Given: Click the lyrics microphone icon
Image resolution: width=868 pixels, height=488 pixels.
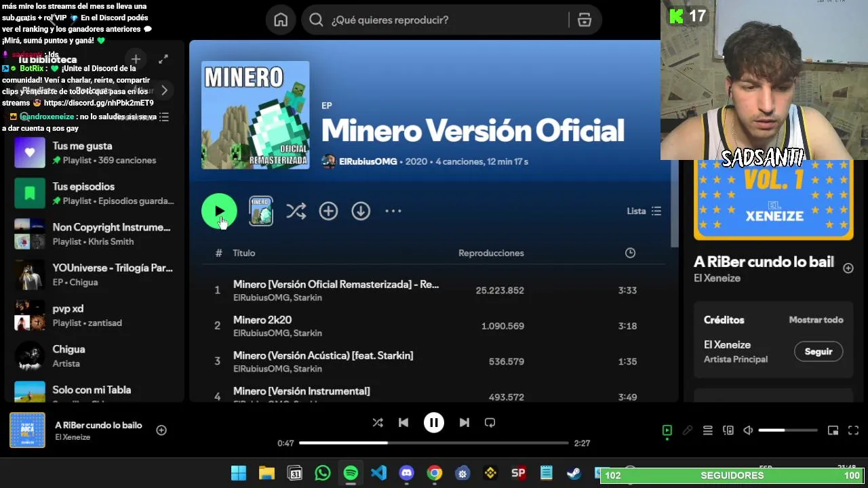Looking at the screenshot, I should [687, 430].
